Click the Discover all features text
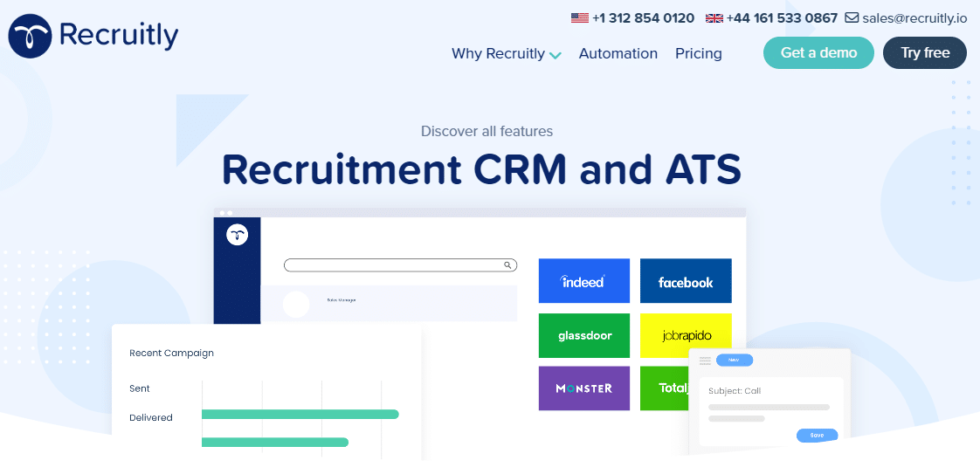Image resolution: width=980 pixels, height=474 pixels. click(487, 131)
